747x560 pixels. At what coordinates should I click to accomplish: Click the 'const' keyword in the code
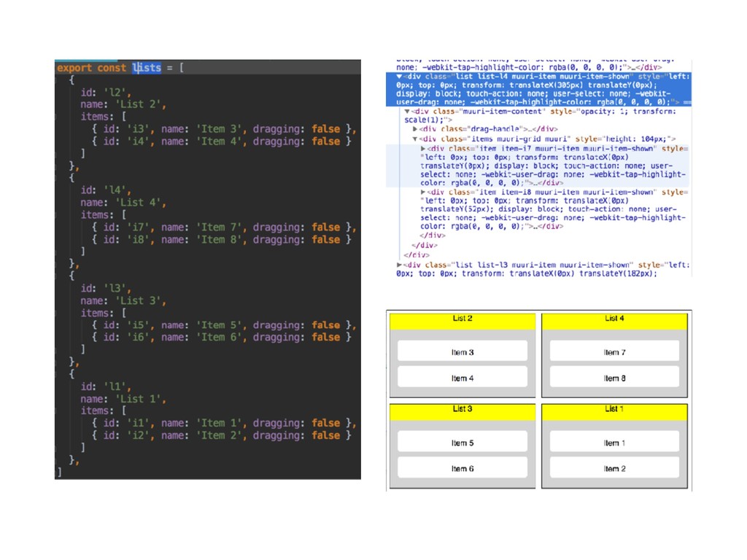112,68
